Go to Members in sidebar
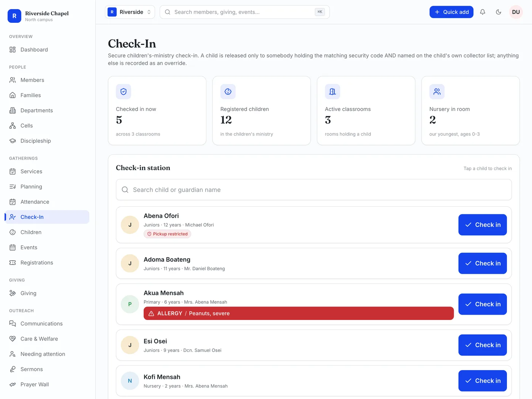The image size is (532, 399). point(47,80)
